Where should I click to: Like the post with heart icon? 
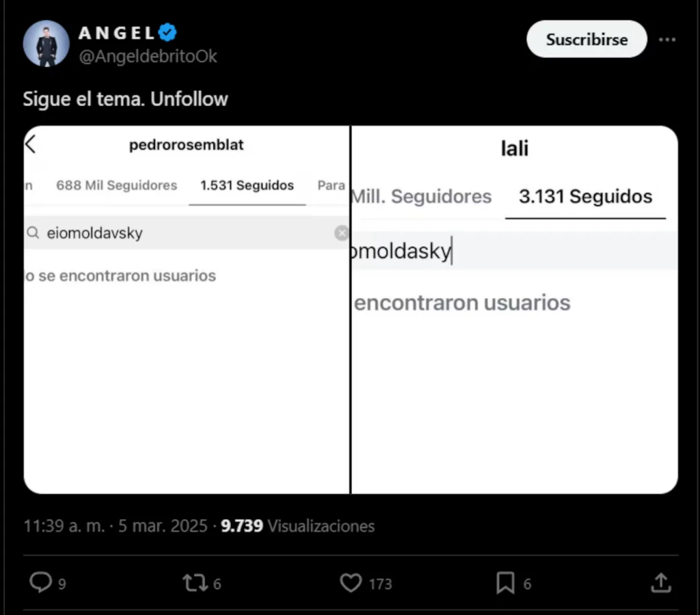point(351,583)
